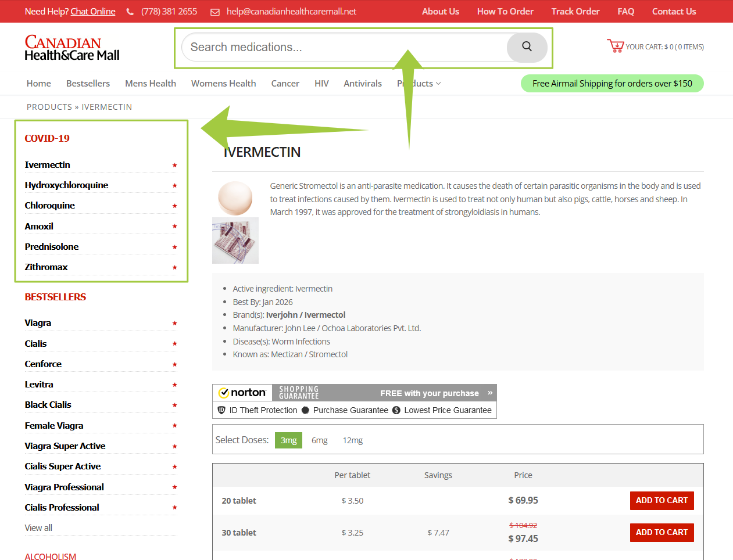Click the Canadian Health&Care Mall logo

click(x=72, y=48)
